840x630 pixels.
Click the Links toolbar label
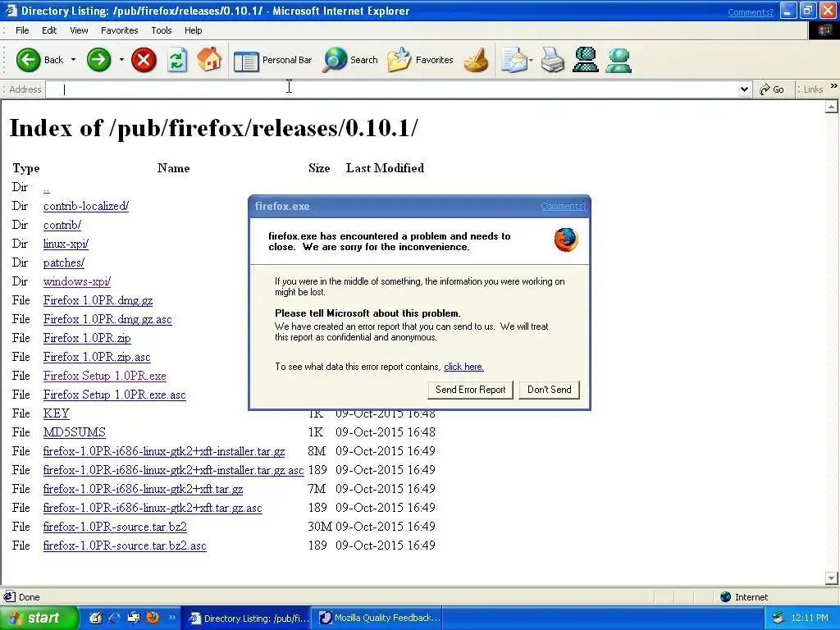pos(813,89)
